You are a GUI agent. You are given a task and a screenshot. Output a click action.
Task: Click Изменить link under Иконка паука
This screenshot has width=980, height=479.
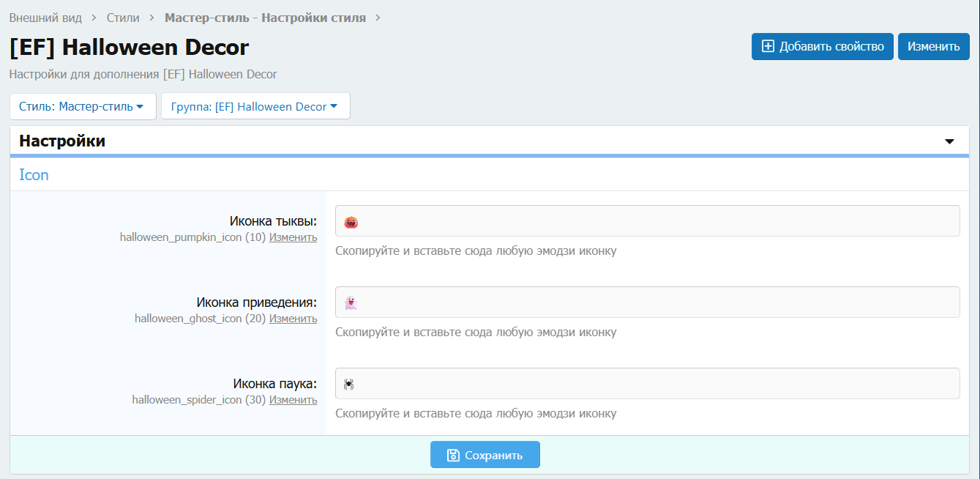293,400
